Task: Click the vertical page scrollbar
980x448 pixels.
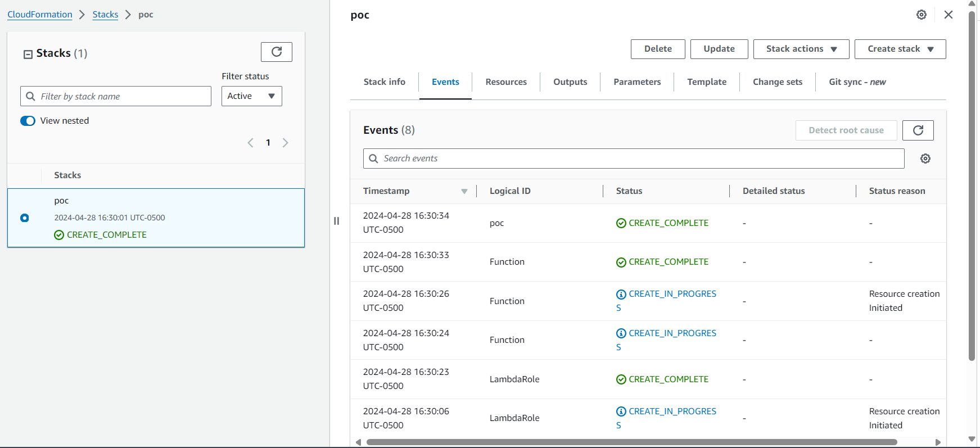Action: click(x=972, y=185)
